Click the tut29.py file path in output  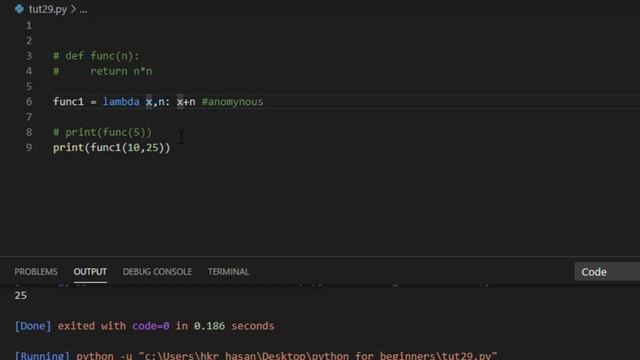pos(318,356)
